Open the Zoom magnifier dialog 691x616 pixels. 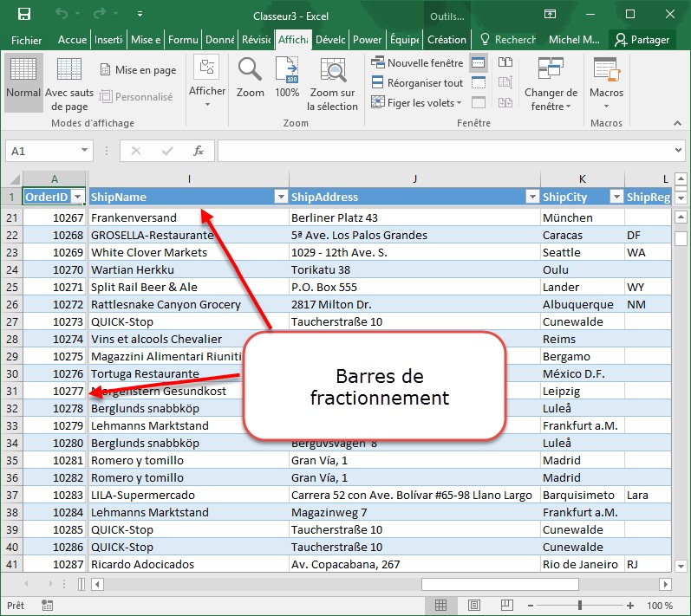tap(251, 78)
